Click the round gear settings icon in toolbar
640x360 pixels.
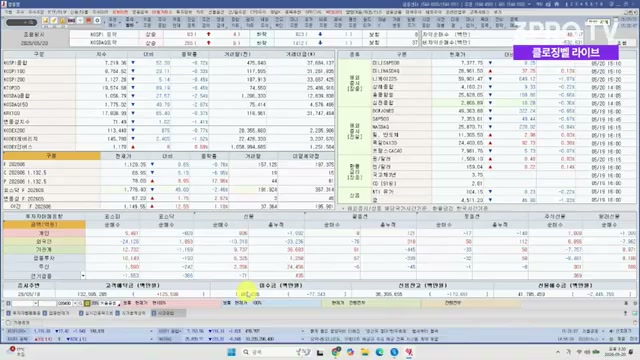tap(97, 20)
